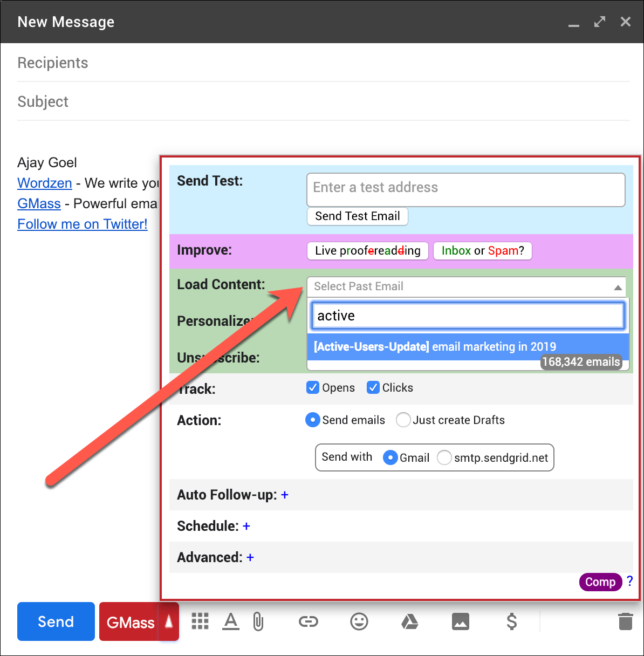
Task: Uncheck the Opens tracking checkbox
Action: (313, 387)
